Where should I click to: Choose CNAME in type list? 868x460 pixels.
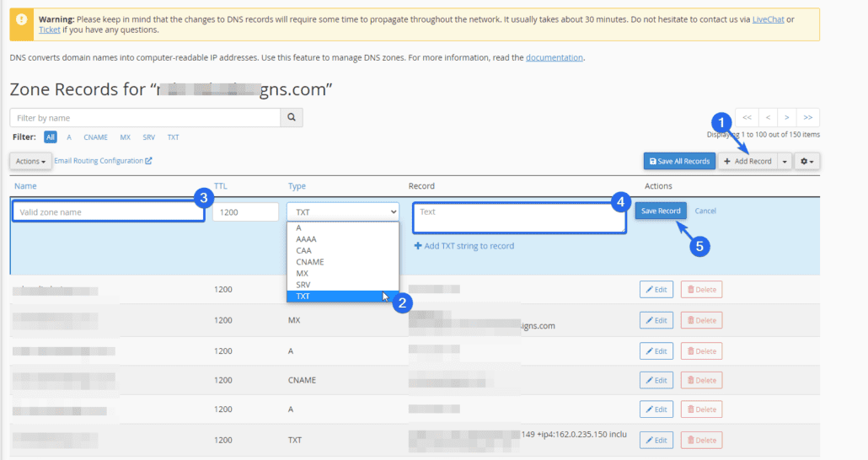click(343, 262)
